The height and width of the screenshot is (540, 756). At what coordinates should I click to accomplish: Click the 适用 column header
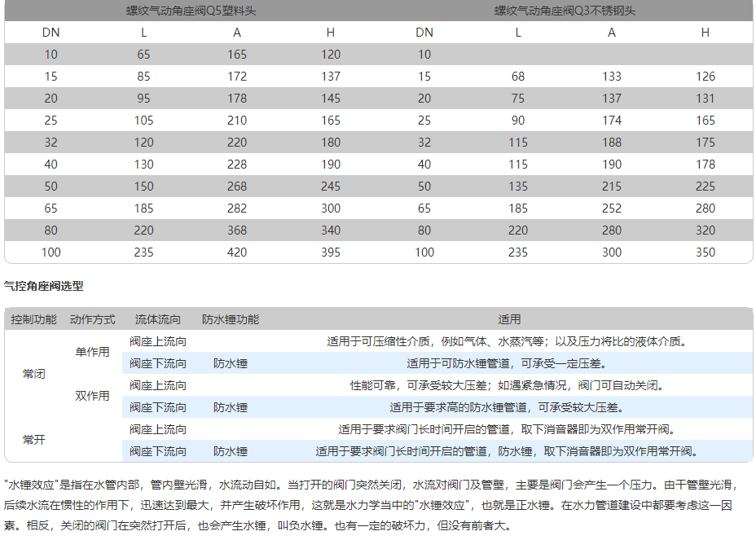pyautogui.click(x=509, y=319)
